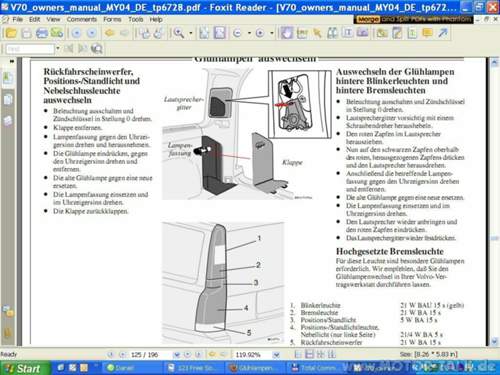This screenshot has height=375, width=500.
Task: Click the Open file folder icon
Action: click(x=11, y=33)
